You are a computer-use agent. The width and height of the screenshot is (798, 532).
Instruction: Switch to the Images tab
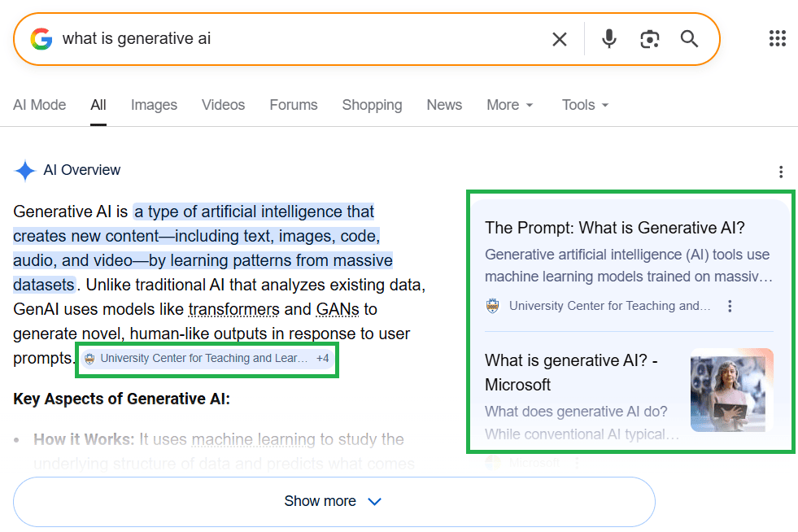tap(154, 105)
